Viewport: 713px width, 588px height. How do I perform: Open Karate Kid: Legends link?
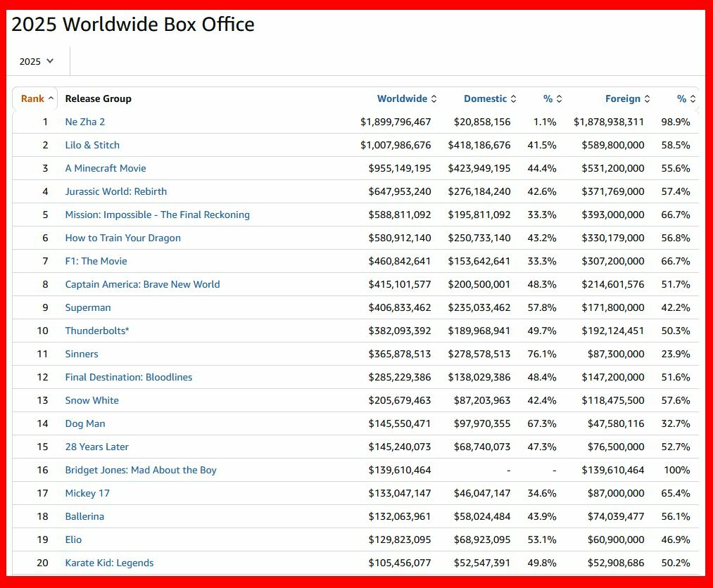click(x=109, y=563)
